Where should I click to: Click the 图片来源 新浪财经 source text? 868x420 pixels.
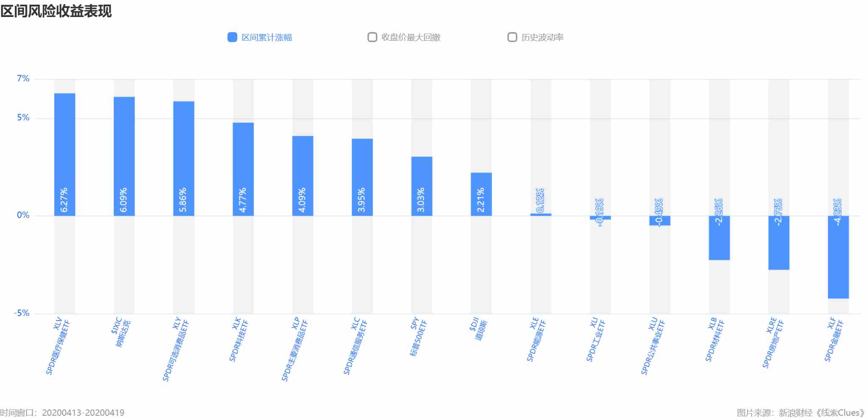(x=801, y=413)
